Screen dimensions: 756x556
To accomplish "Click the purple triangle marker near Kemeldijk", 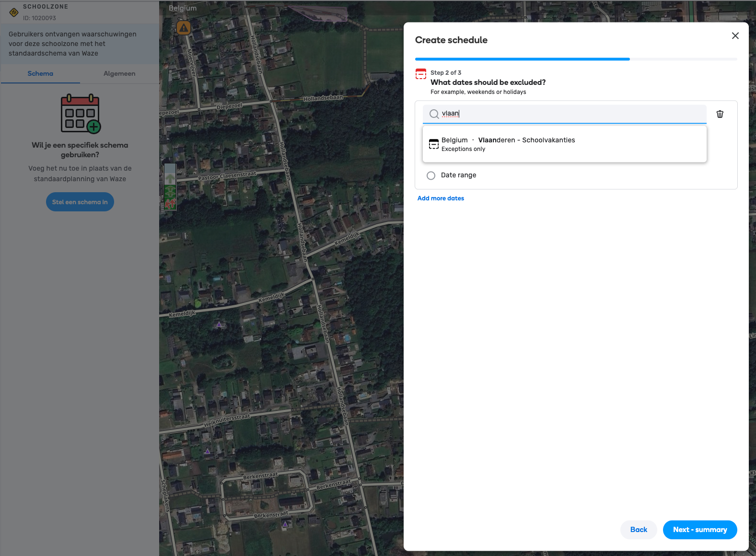I will tap(219, 324).
